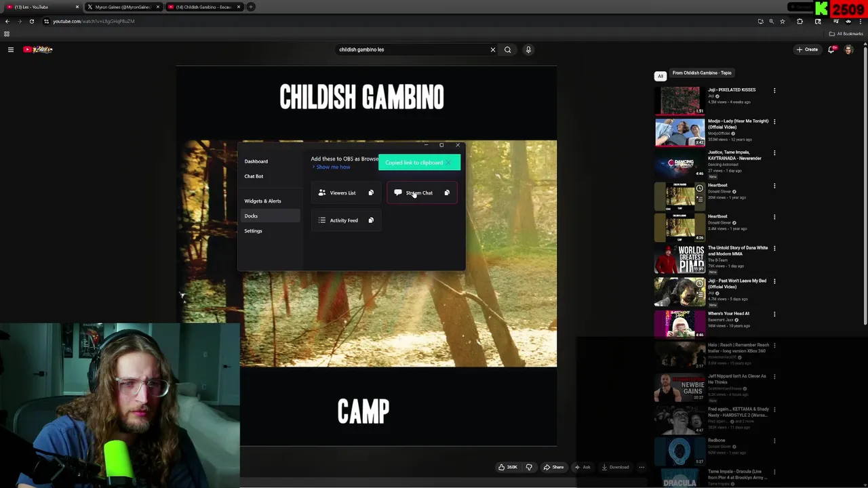This screenshot has width=868, height=488.
Task: Click the Viewers List dock card
Action: pyautogui.click(x=347, y=193)
